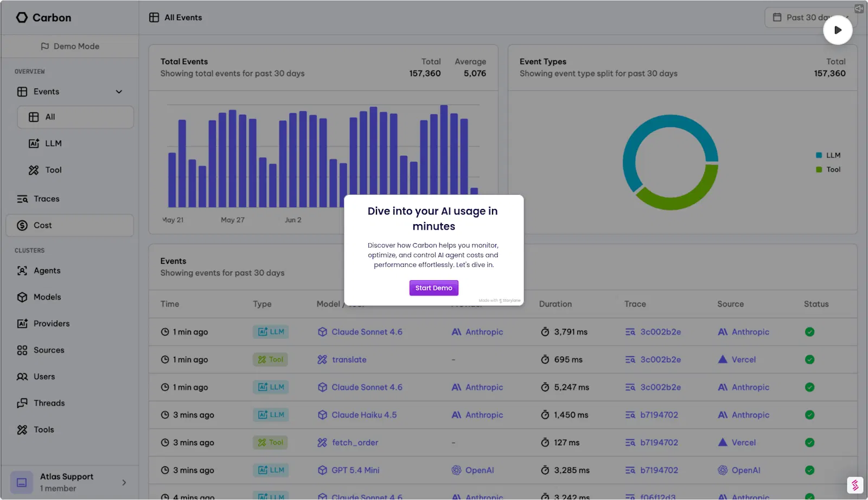Click the Threads icon in sidebar

(x=22, y=403)
